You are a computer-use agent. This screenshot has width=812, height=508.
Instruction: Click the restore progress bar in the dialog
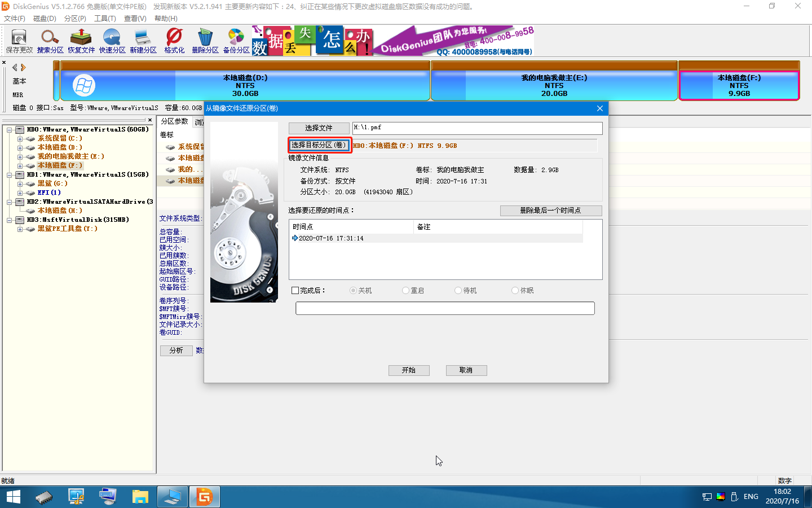click(x=445, y=308)
